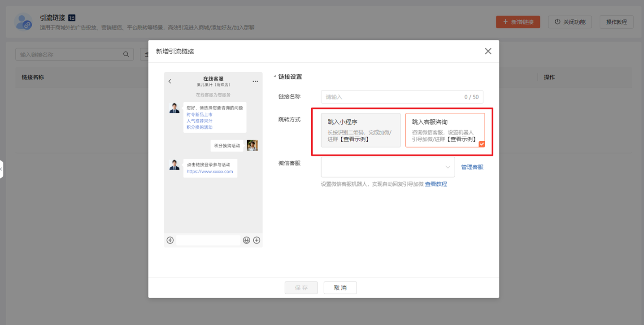Select the 跳入小程序 jump option
The image size is (644, 325).
click(x=361, y=130)
